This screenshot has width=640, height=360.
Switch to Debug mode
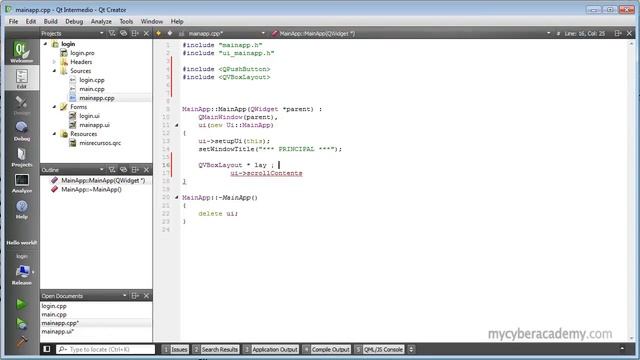coord(22,131)
